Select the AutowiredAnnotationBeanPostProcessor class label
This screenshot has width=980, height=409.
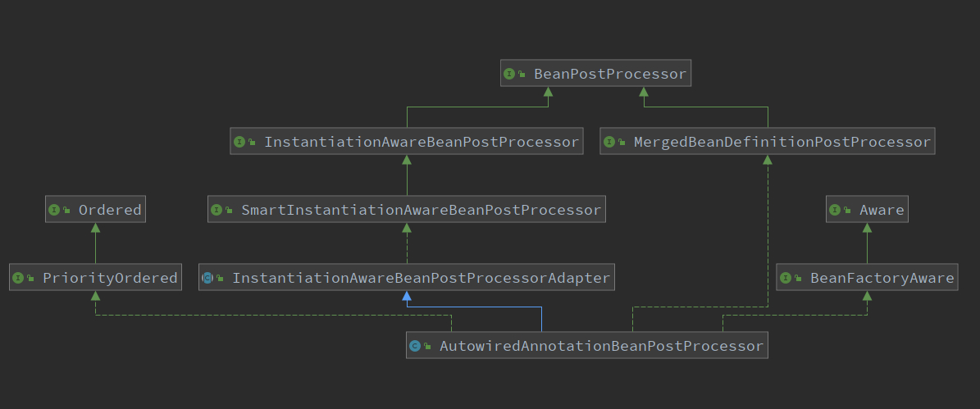(x=601, y=346)
